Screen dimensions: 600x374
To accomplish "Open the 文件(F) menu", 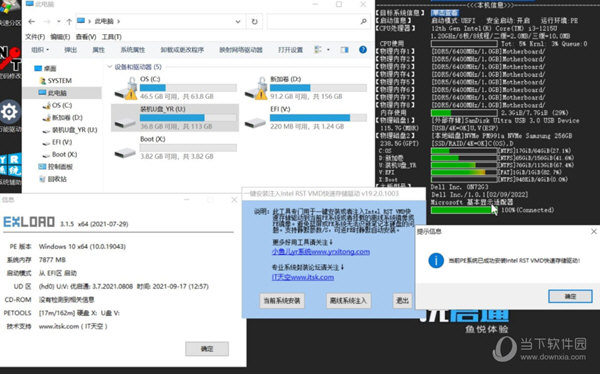I will pyautogui.click(x=35, y=37).
